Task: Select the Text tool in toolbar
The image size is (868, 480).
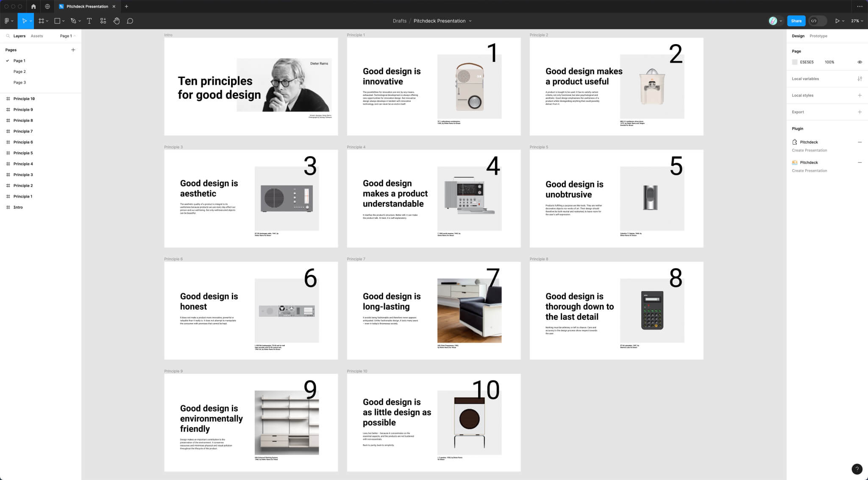Action: 90,21
